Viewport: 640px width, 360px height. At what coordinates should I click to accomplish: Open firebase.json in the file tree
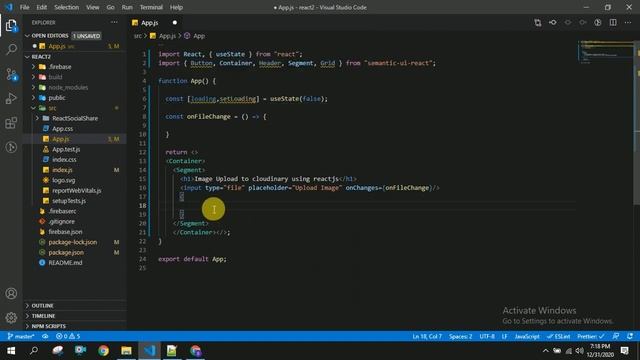(65, 232)
